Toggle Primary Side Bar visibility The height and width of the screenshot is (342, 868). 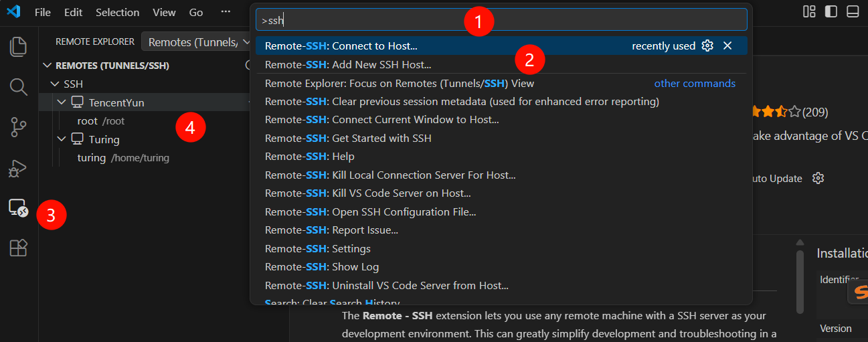pos(831,11)
